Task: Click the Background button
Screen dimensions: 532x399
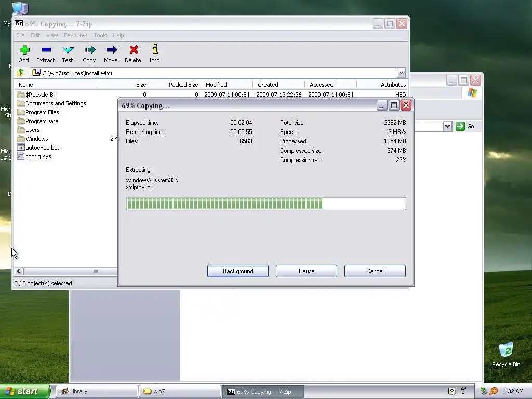Action: click(x=238, y=271)
